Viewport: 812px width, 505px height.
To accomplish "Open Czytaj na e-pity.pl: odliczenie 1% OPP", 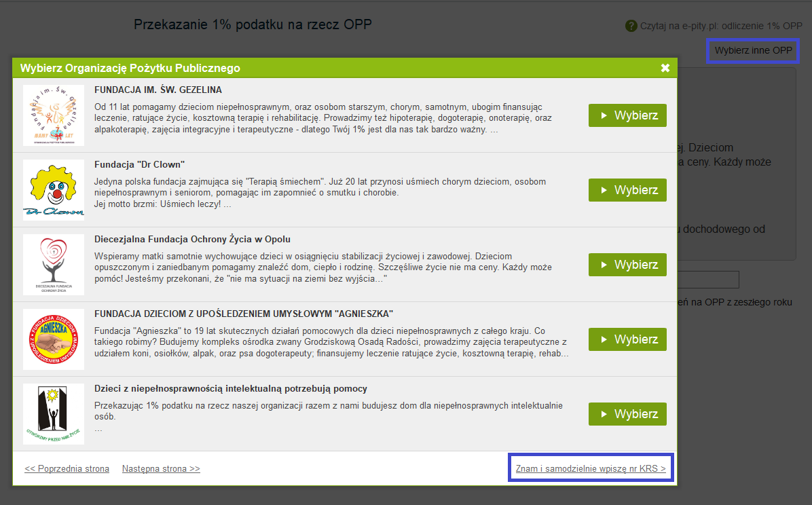I will (x=721, y=25).
